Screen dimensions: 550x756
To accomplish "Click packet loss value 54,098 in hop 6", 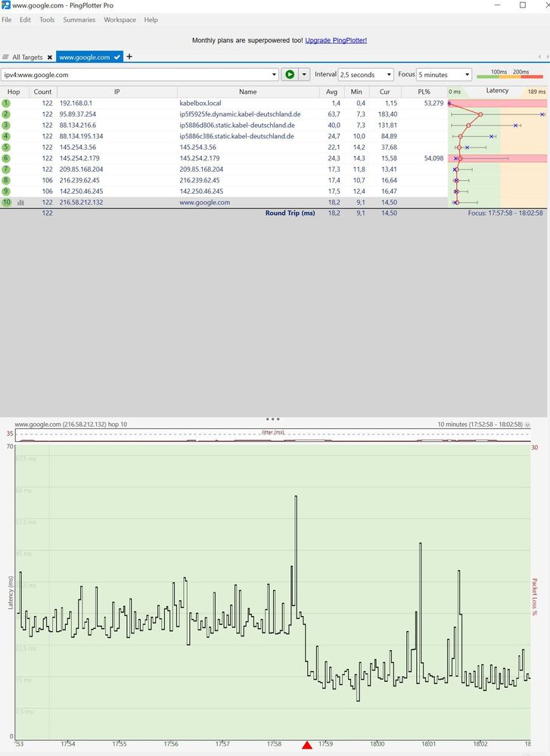I will (433, 158).
